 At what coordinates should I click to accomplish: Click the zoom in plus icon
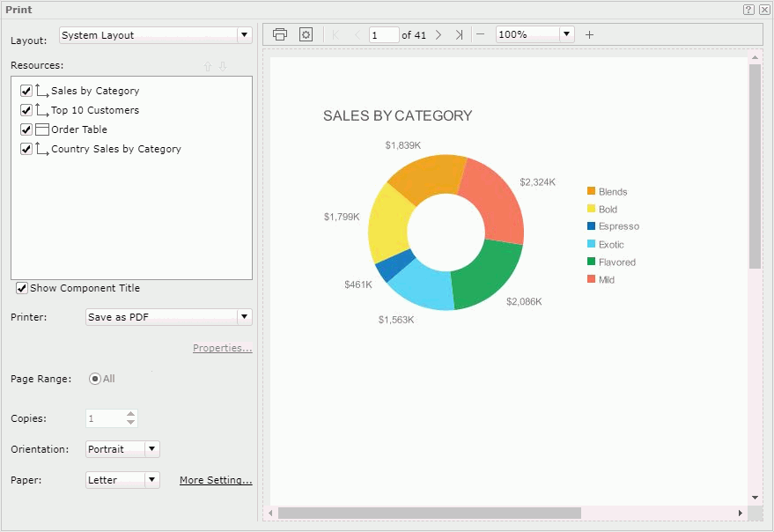pyautogui.click(x=588, y=35)
